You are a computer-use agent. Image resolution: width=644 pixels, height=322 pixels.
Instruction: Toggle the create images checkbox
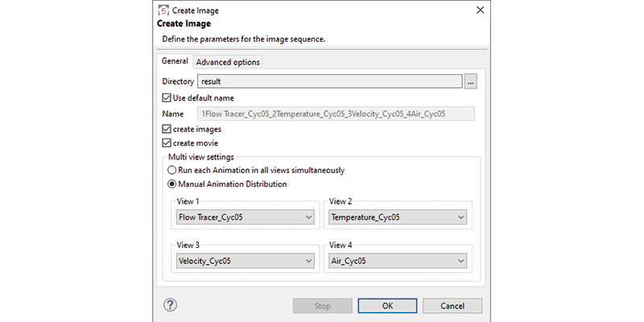coord(167,129)
